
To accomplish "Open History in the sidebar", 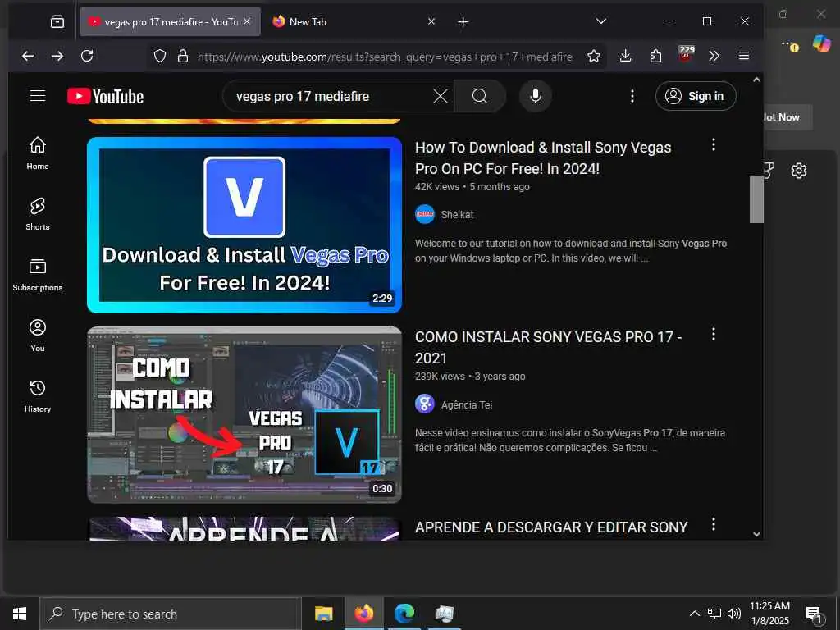I will click(38, 396).
